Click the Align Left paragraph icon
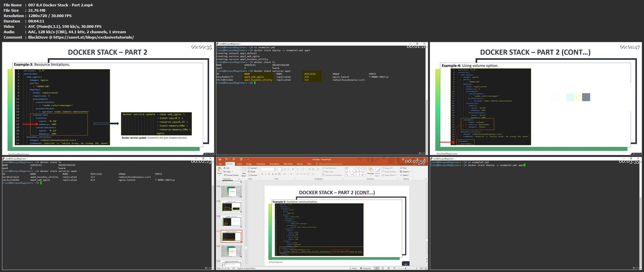The width and height of the screenshot is (644, 272). click(x=298, y=174)
